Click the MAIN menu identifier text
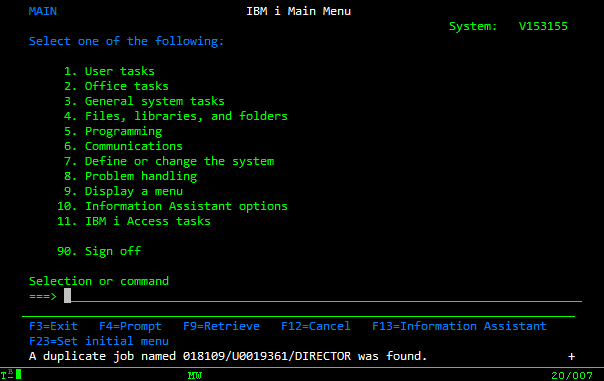Screen dimensions: 604x381 43,11
